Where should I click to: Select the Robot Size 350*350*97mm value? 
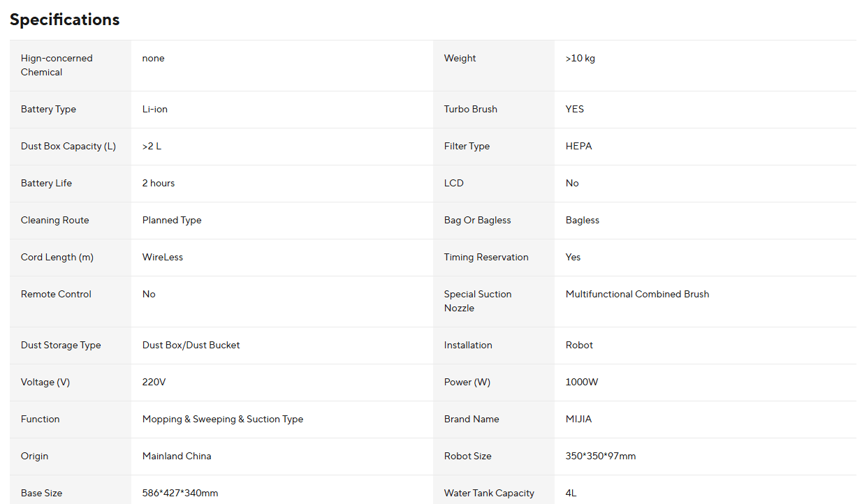pyautogui.click(x=601, y=457)
